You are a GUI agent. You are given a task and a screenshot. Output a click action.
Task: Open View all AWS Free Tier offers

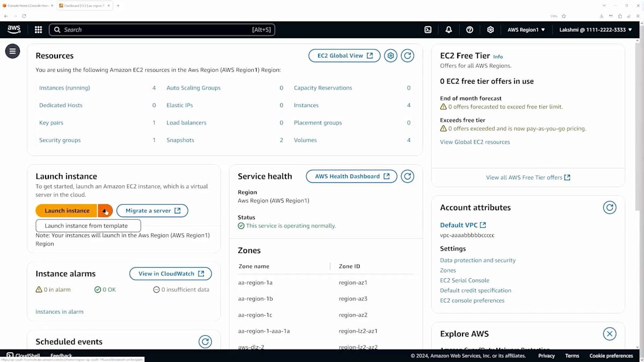528,178
